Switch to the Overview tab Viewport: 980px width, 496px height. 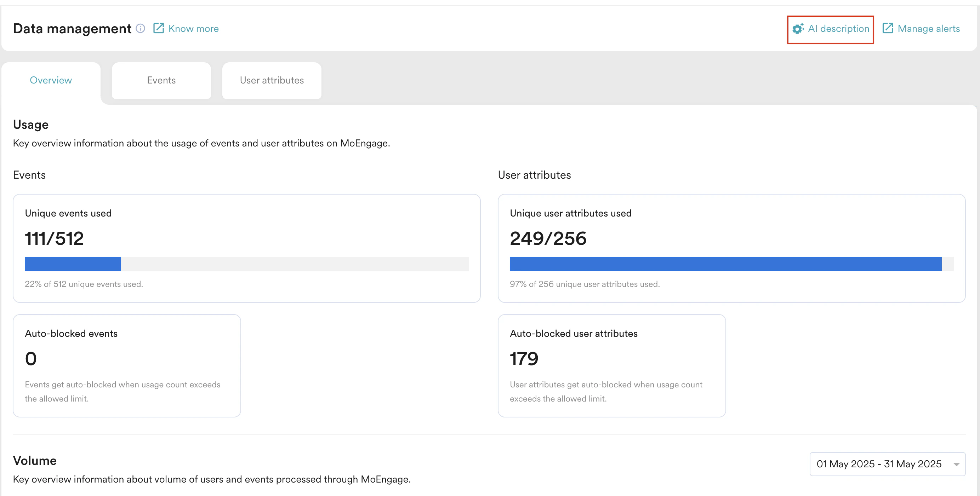(51, 80)
